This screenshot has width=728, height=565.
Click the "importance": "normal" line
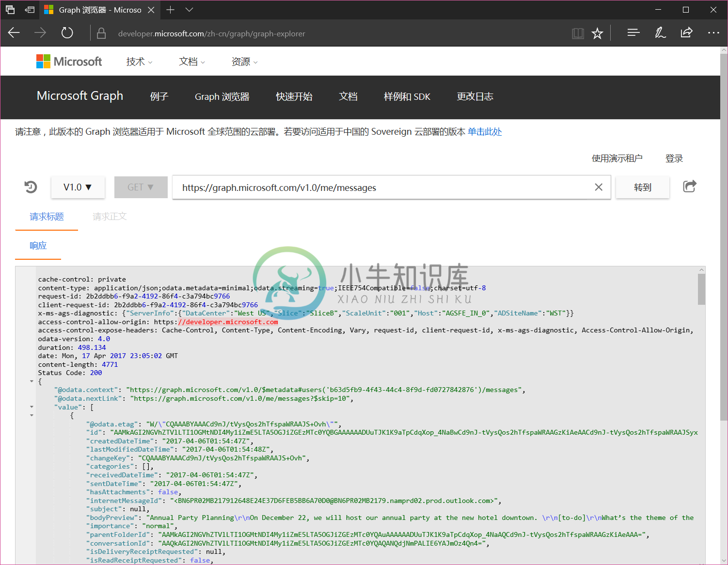(132, 526)
